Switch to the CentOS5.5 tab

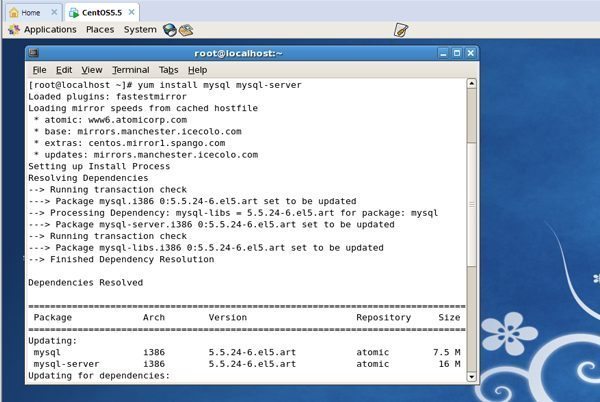(102, 13)
